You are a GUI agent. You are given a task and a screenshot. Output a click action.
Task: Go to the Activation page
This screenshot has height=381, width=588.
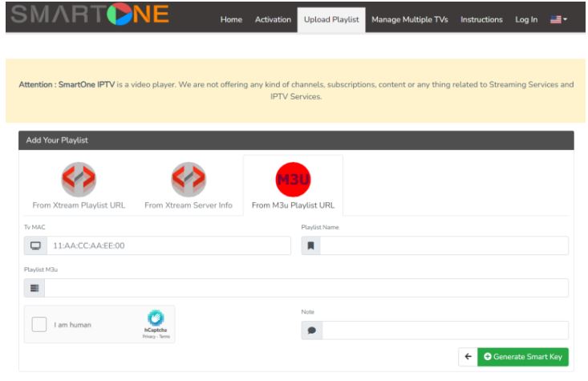click(273, 19)
